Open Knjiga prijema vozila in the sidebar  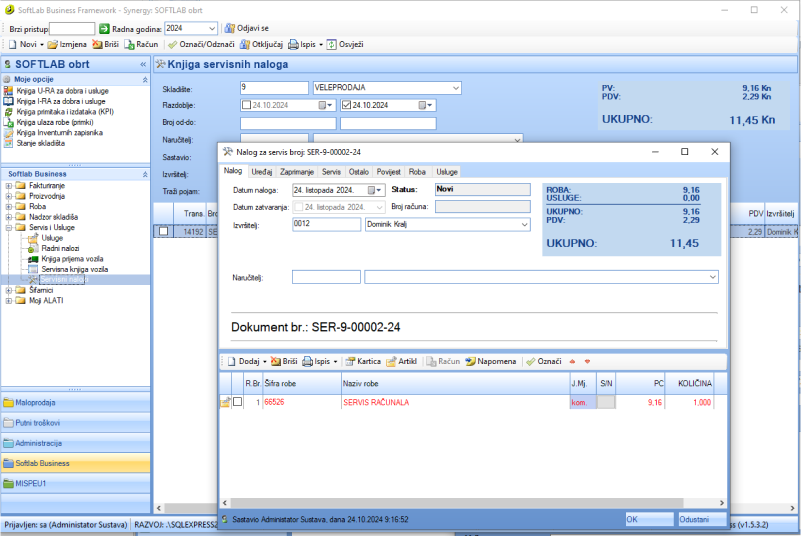coord(70,258)
